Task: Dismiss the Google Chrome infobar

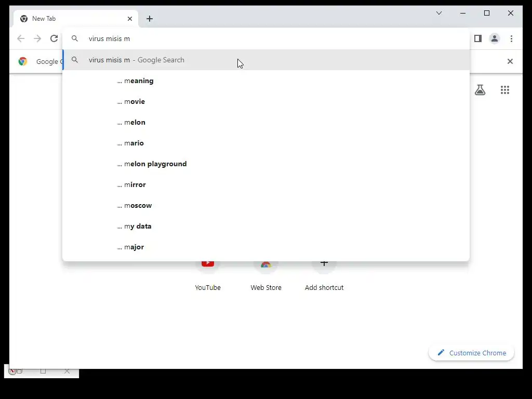Action: pos(510,61)
